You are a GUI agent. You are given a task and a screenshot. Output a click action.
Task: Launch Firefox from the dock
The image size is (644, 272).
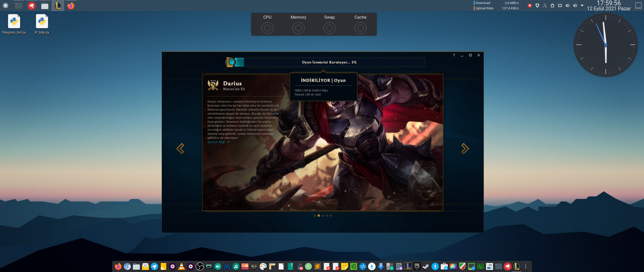click(x=118, y=267)
